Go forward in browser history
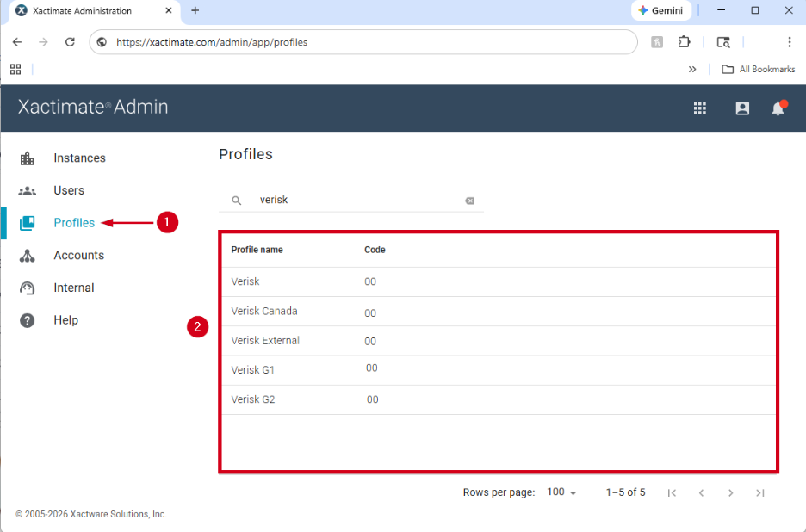The width and height of the screenshot is (806, 532). pos(43,42)
